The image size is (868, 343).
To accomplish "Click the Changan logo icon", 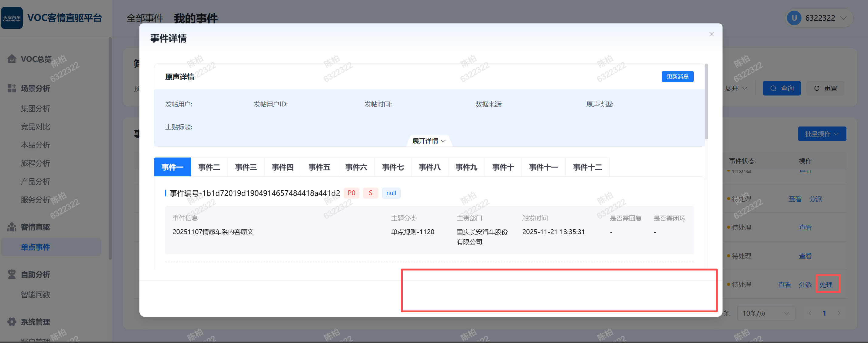I will pos(12,18).
